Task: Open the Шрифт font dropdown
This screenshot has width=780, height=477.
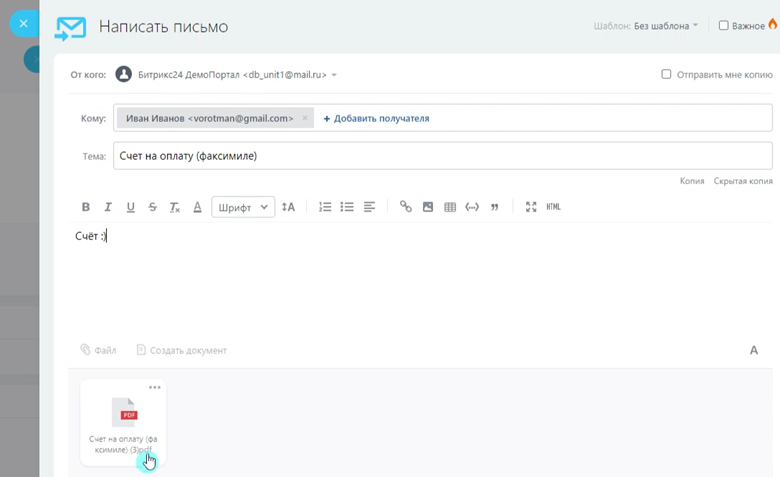Action: [243, 207]
